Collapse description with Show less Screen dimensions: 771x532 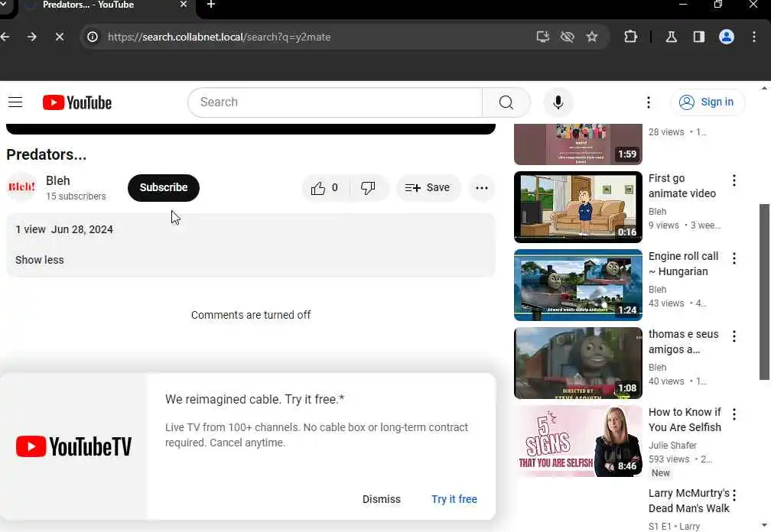point(39,260)
